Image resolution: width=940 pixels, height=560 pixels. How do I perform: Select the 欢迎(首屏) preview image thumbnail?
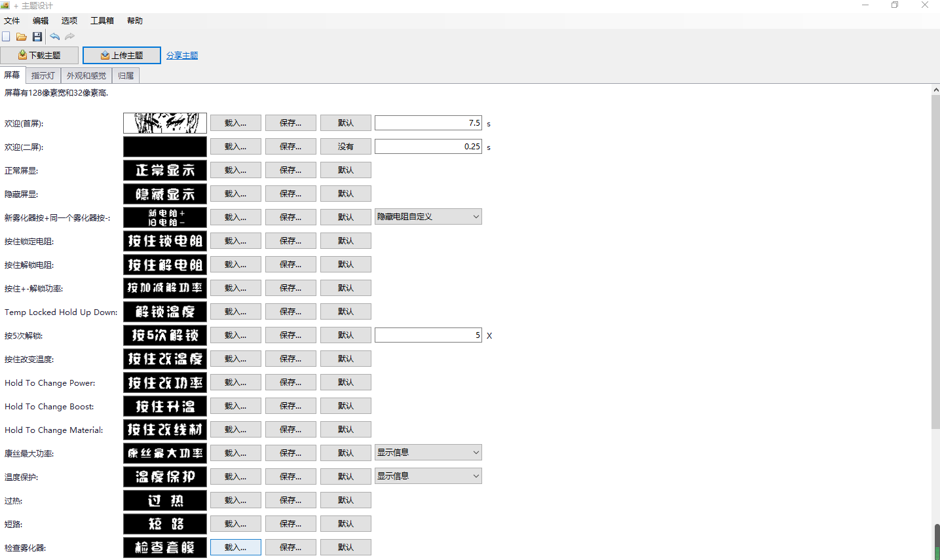coord(165,123)
